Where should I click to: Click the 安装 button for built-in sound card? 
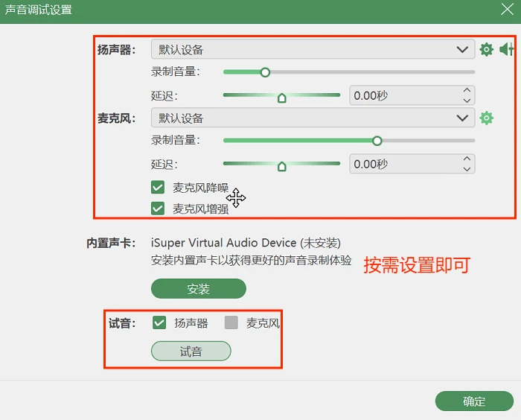199,289
